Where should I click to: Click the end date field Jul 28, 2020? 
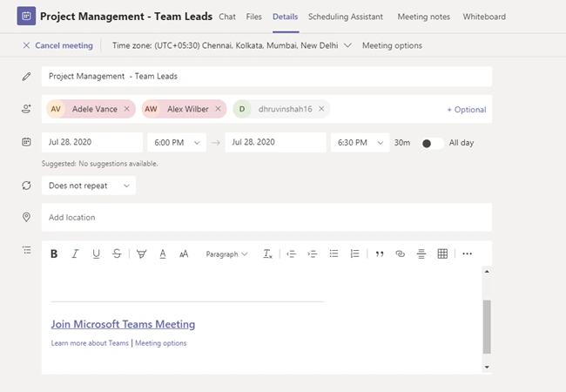pos(275,142)
